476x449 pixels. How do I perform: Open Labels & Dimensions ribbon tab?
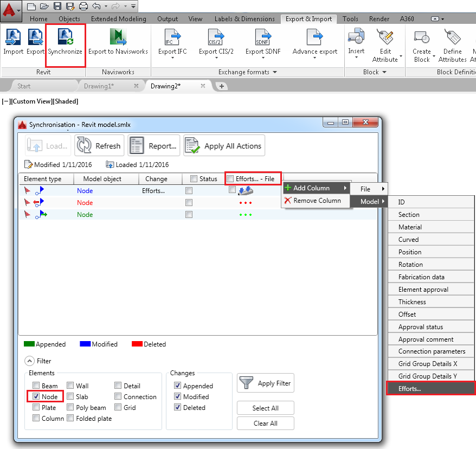pos(245,19)
